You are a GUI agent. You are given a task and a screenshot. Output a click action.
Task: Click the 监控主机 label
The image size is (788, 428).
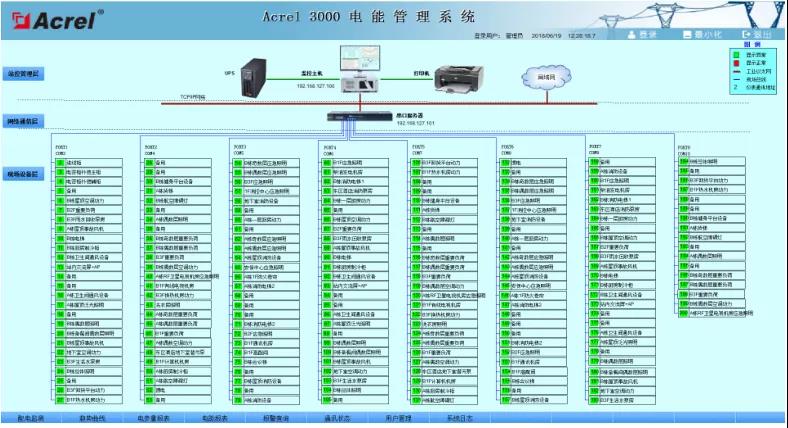coord(312,73)
